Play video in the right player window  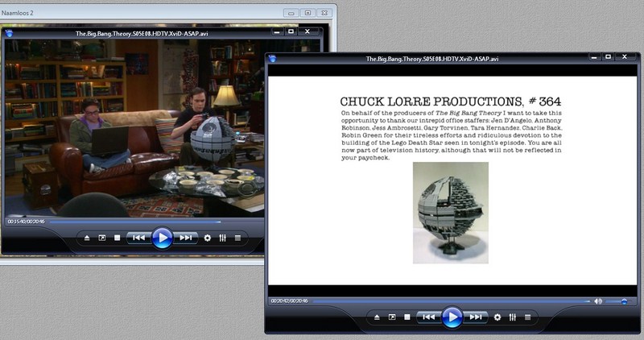(452, 317)
